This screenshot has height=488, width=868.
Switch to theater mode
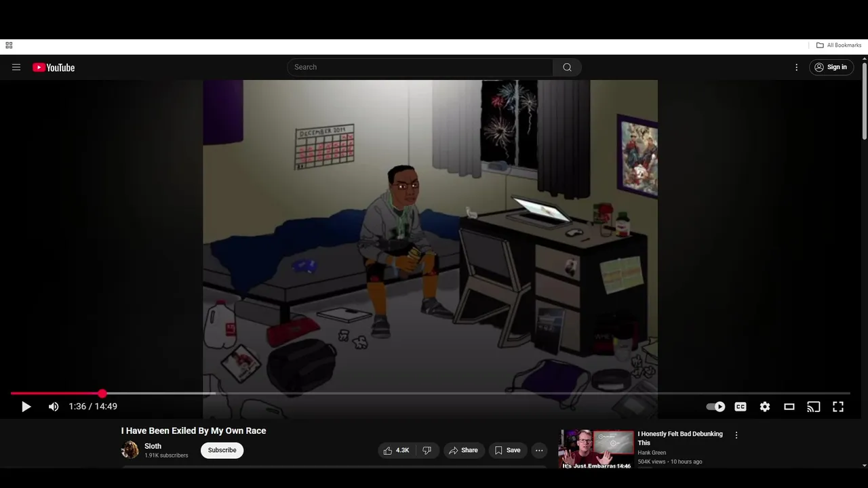[789, 407]
